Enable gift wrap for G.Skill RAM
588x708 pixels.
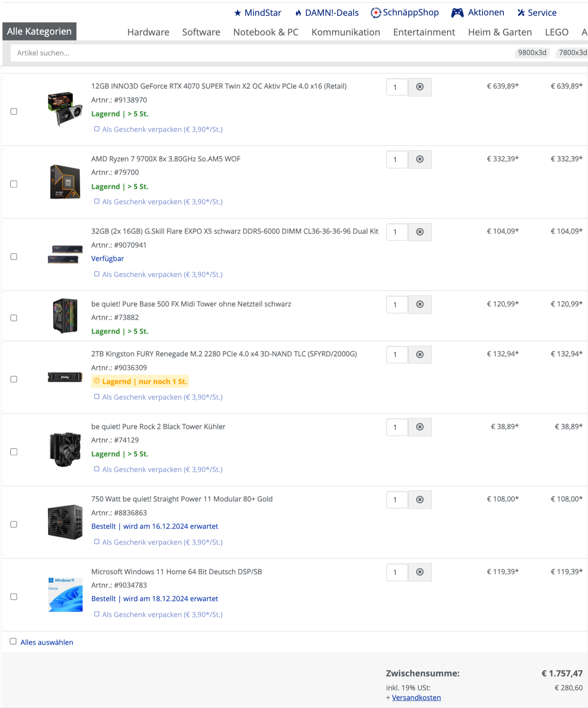(x=97, y=274)
